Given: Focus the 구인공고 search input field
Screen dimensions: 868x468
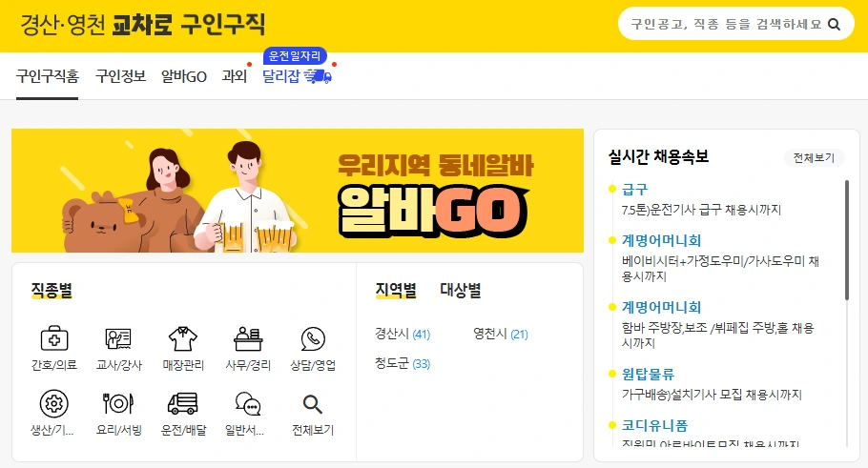Looking at the screenshot, I should coord(726,25).
